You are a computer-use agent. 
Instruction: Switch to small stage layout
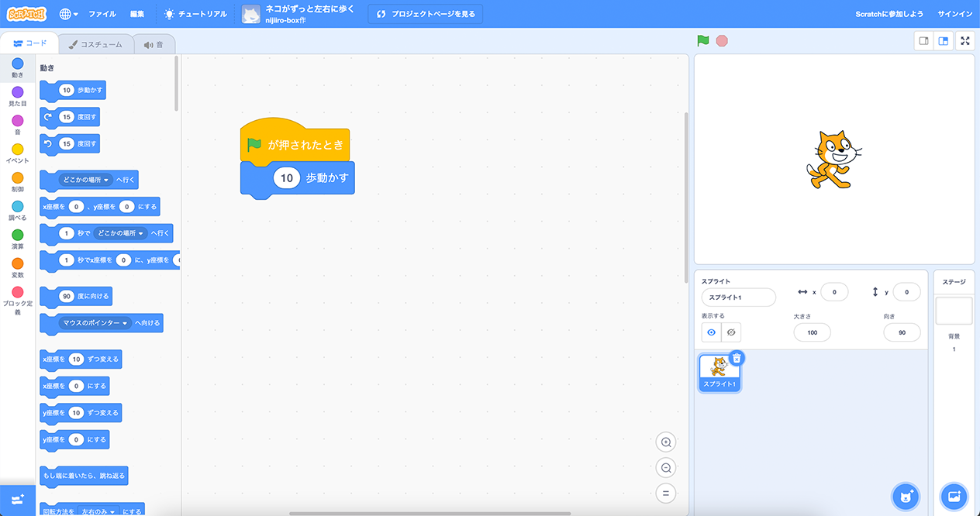[923, 41]
